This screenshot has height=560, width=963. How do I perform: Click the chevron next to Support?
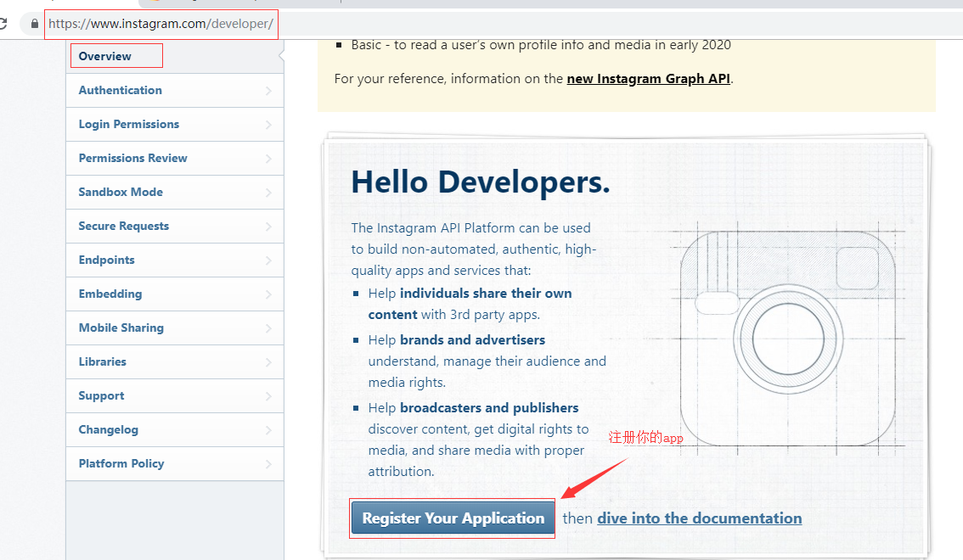pos(268,396)
